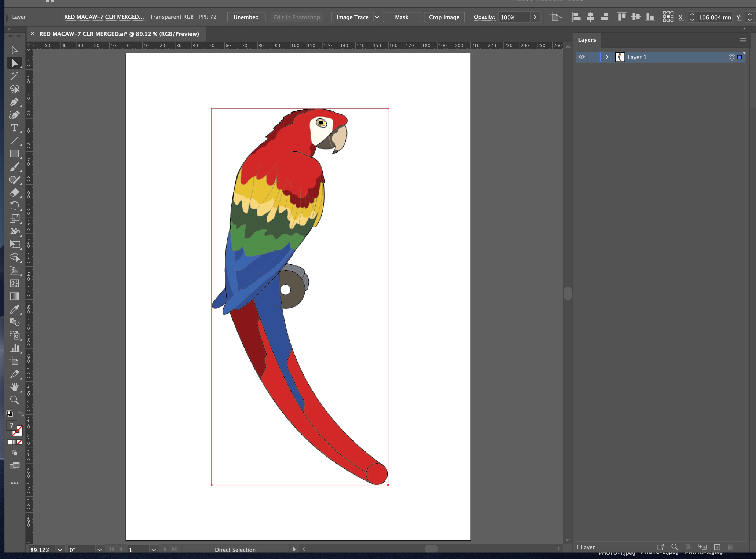Select the Magic Wand tool
Viewport: 756px width, 559px height.
click(x=14, y=76)
